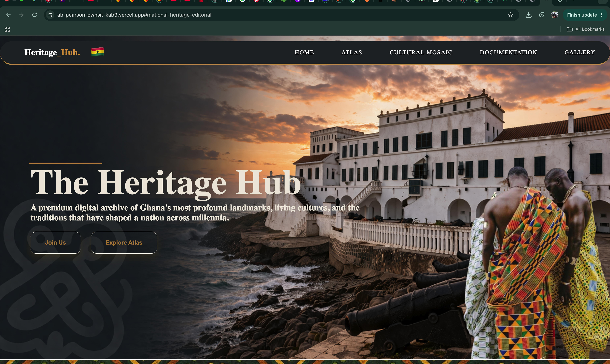Bookmark this page with the star icon

(510, 15)
